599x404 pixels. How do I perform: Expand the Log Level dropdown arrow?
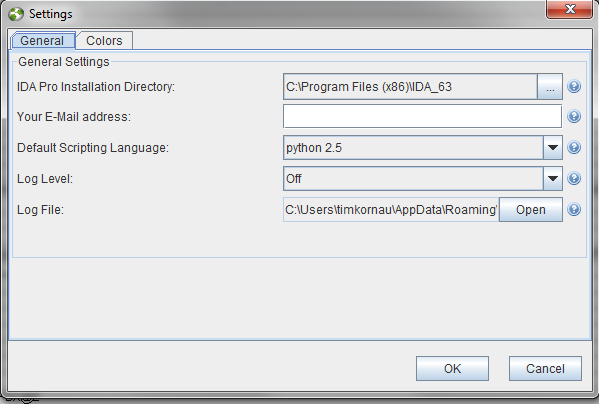tap(552, 178)
